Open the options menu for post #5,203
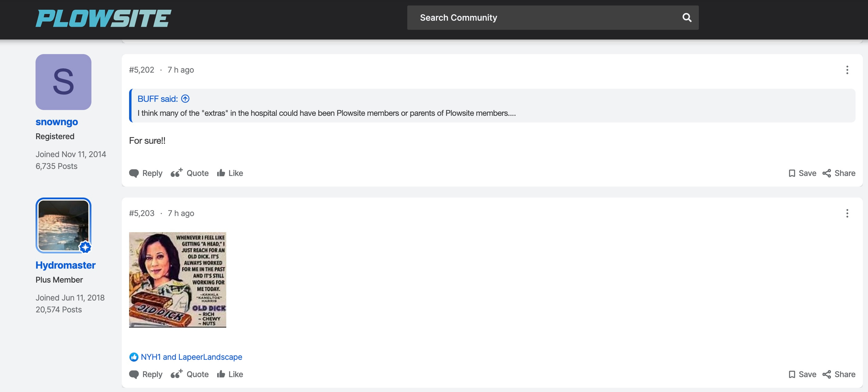 point(847,213)
